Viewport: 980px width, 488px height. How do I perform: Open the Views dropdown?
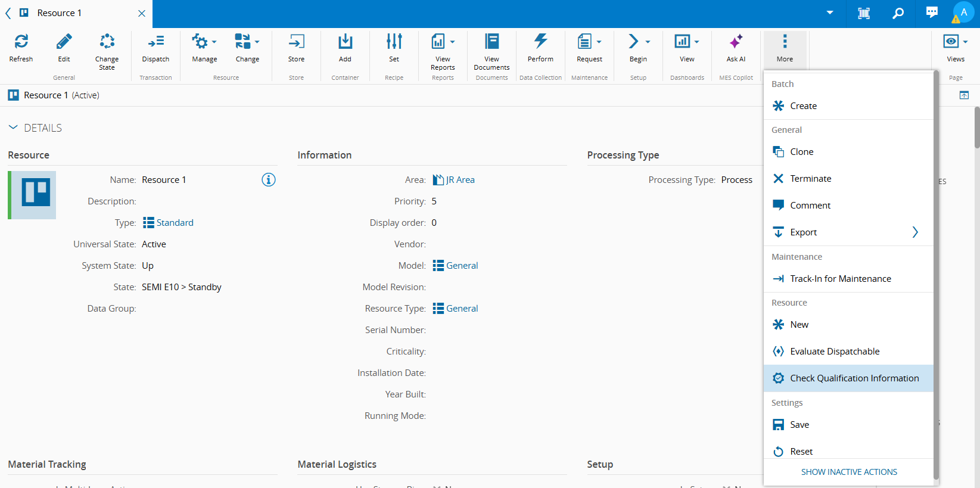[x=956, y=42]
